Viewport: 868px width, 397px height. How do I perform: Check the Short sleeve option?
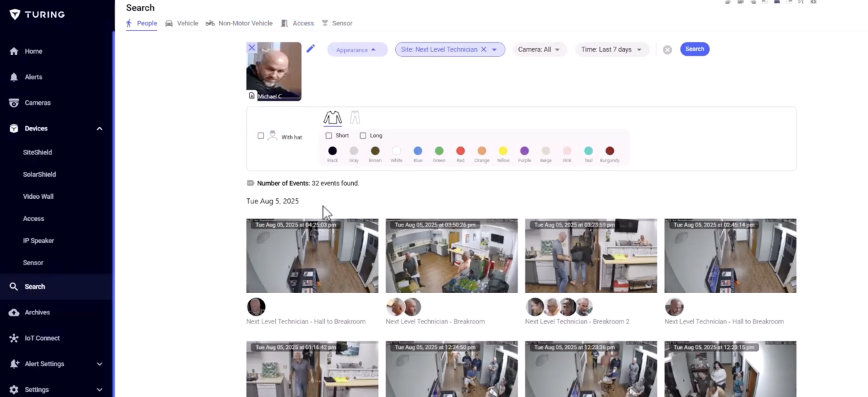click(x=329, y=136)
